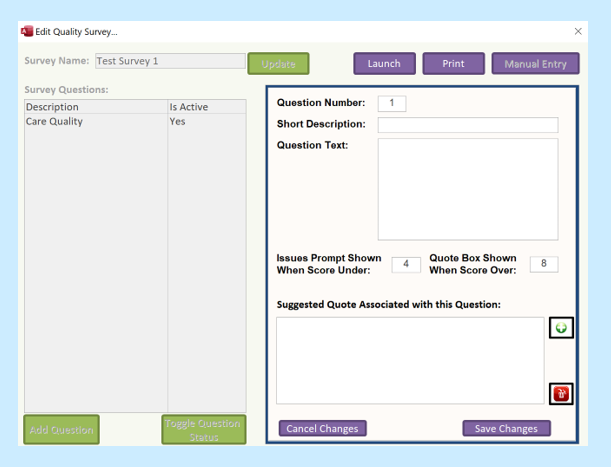Select the Care Quality question row
The image size is (611, 467).
coord(135,122)
